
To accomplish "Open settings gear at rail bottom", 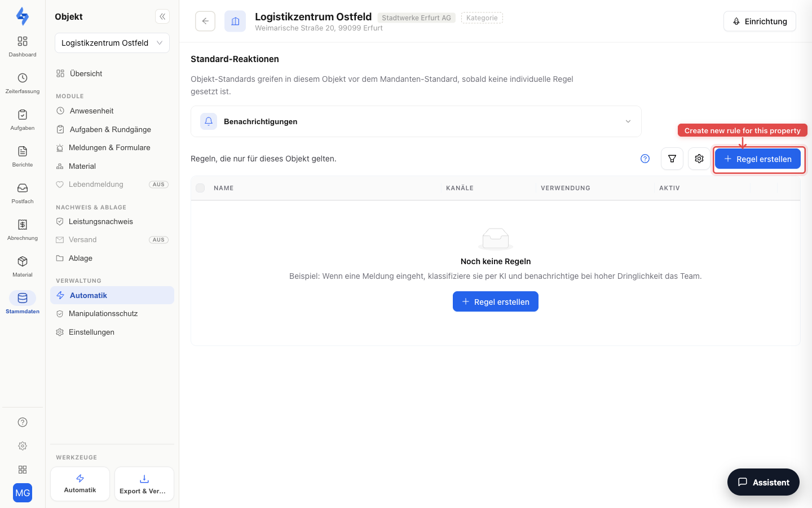I will 23,446.
